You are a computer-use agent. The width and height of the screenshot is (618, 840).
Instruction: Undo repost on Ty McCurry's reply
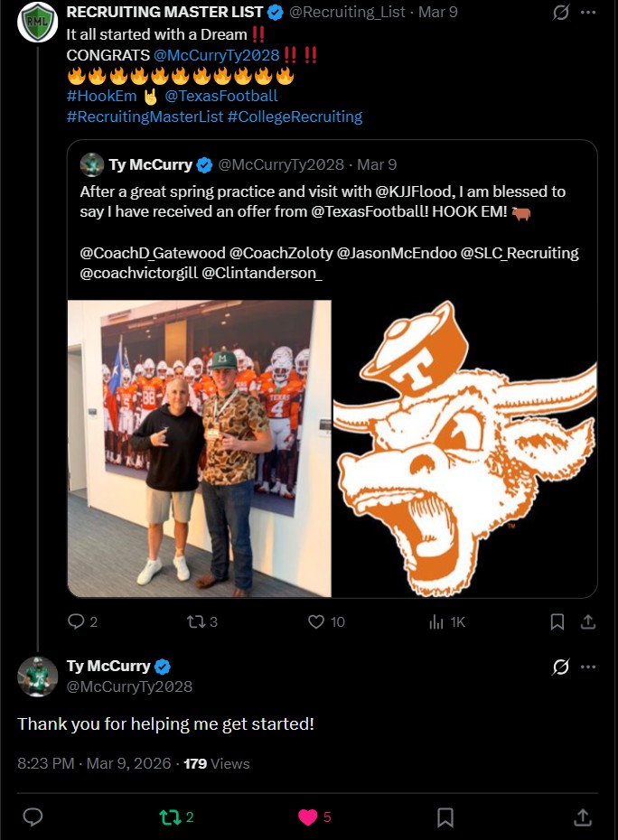point(170,817)
